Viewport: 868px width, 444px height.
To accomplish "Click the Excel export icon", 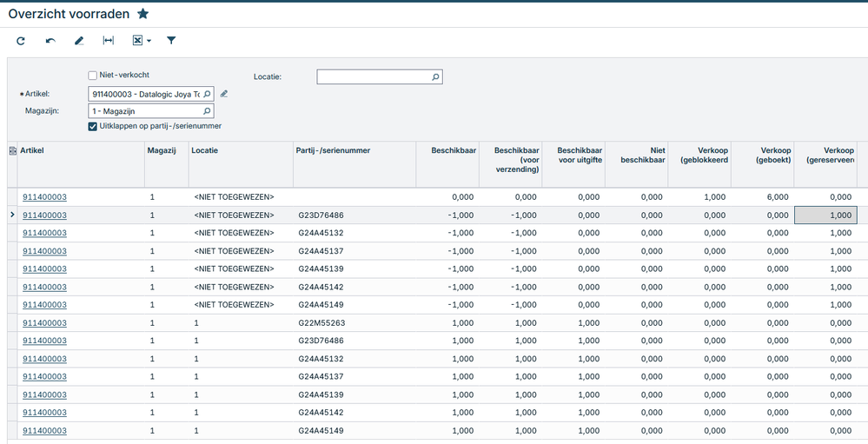I will coord(137,41).
